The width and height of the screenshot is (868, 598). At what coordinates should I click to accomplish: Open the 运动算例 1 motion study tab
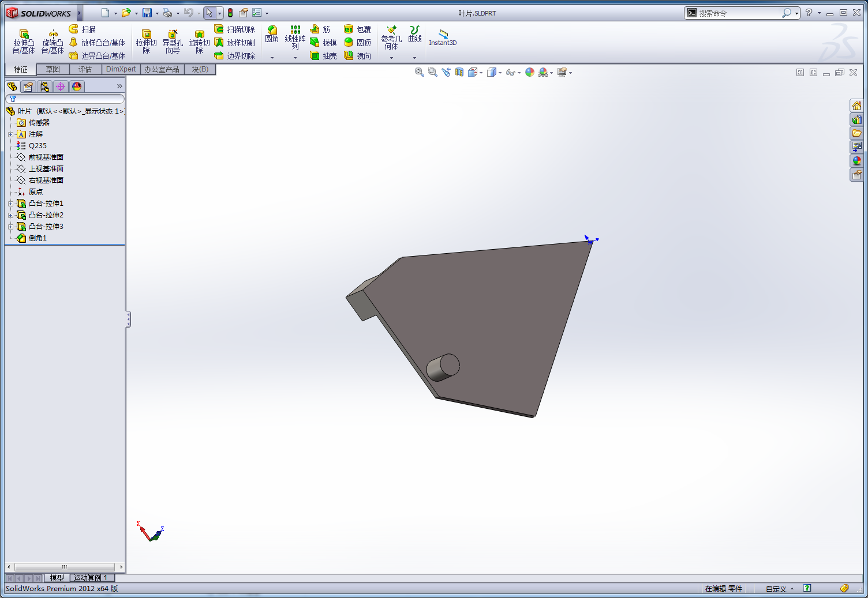click(x=91, y=578)
